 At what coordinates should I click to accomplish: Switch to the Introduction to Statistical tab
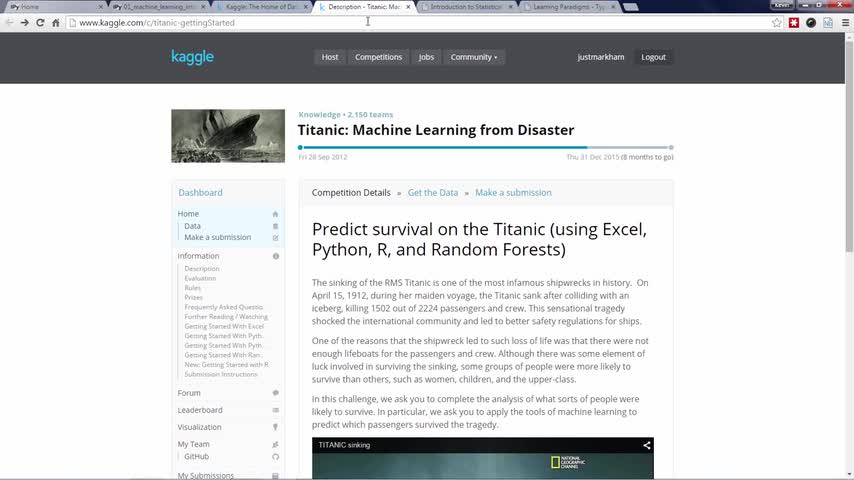pos(467,7)
